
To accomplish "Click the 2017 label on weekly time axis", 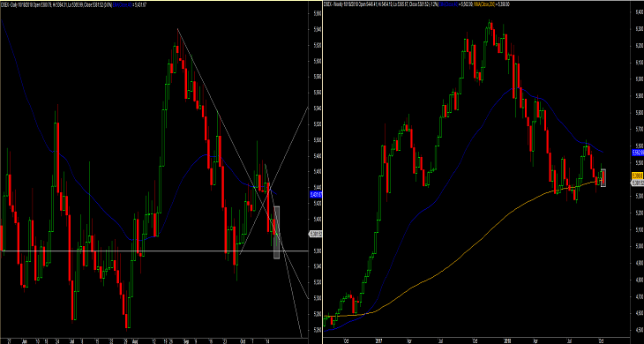I will point(378,340).
